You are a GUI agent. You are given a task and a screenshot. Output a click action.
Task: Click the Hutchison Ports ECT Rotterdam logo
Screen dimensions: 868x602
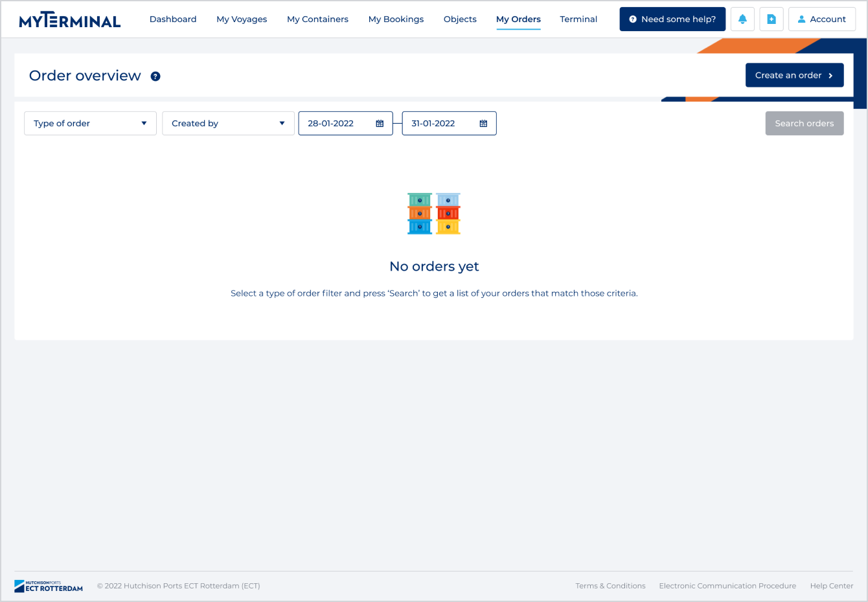pos(49,586)
